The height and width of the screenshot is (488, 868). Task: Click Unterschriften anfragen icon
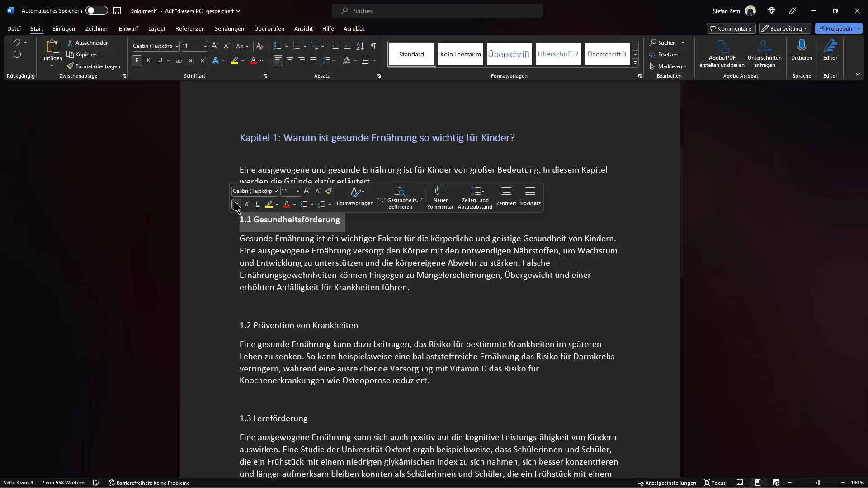coord(764,53)
